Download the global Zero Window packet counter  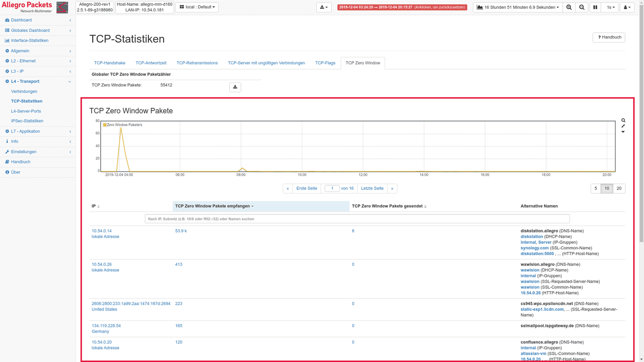click(235, 87)
